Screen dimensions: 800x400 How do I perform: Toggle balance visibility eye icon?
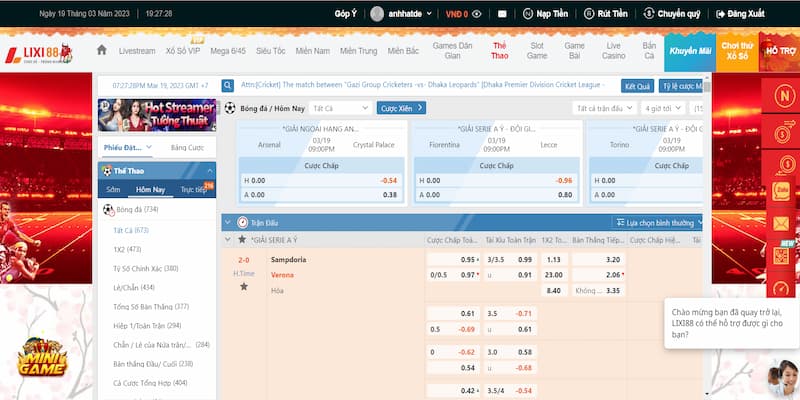[x=477, y=14]
